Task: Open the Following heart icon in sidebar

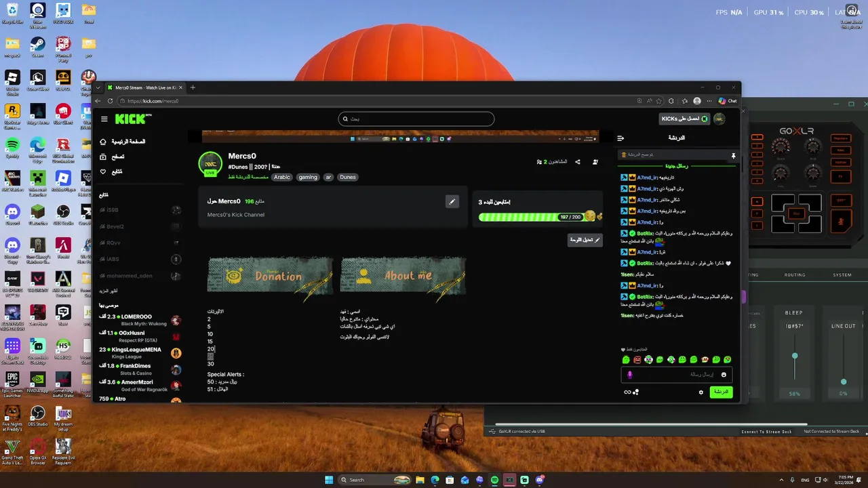Action: click(103, 171)
